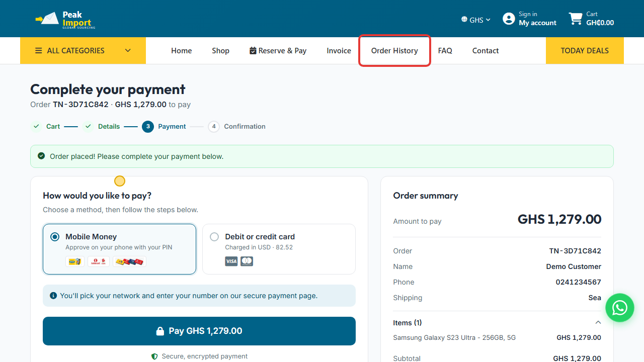
Task: Open the Invoice navigation link
Action: point(339,51)
